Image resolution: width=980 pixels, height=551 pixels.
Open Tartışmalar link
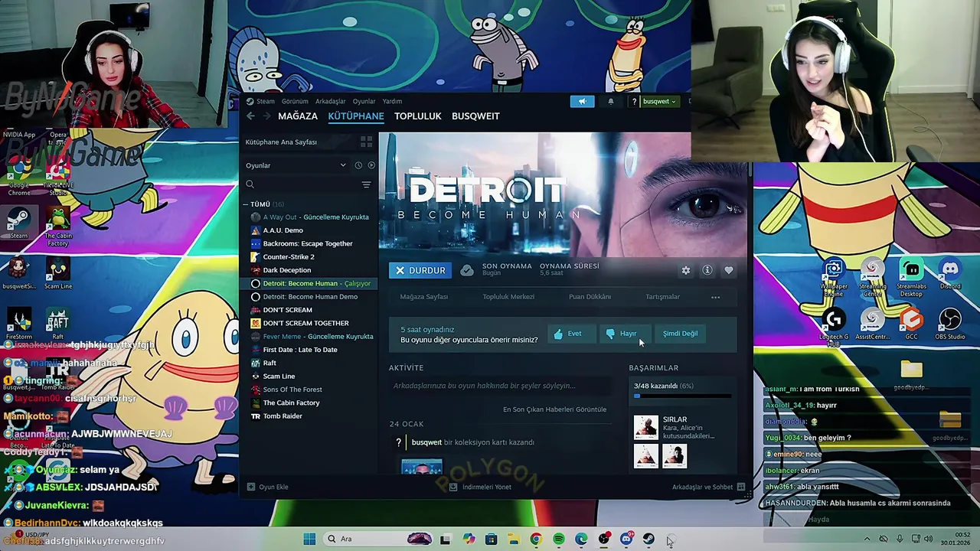662,297
